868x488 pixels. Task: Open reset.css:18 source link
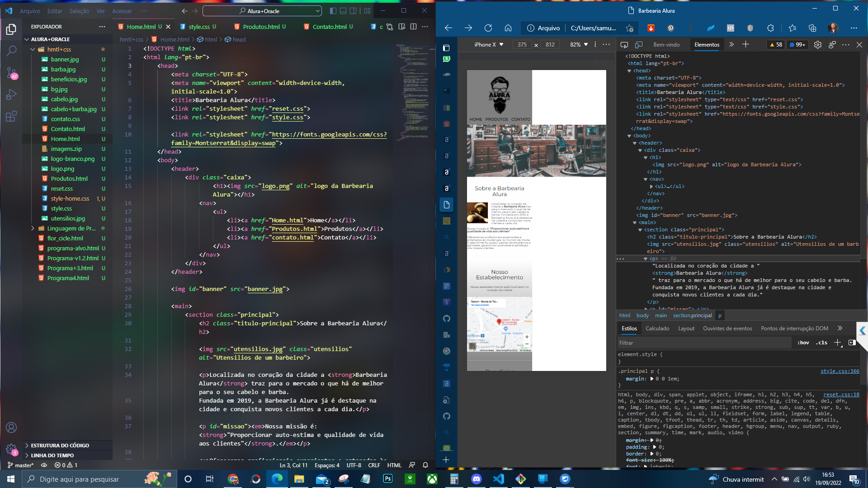tap(841, 394)
